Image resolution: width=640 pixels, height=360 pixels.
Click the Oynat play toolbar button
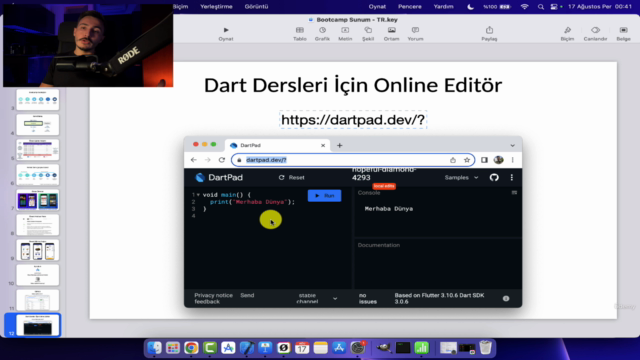226,33
